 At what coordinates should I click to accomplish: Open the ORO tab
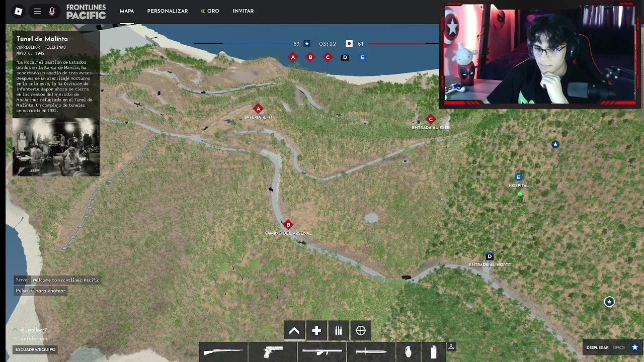tap(210, 11)
